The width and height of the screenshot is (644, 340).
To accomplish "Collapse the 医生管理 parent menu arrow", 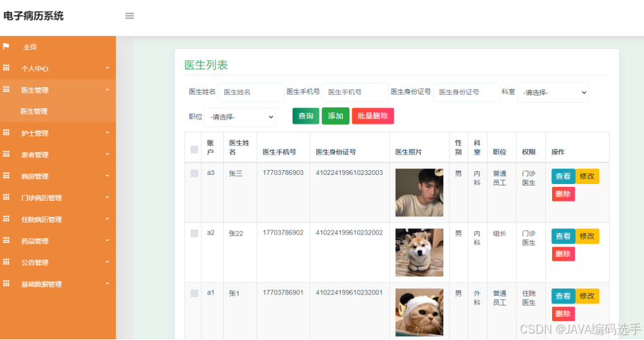I will click(x=107, y=90).
